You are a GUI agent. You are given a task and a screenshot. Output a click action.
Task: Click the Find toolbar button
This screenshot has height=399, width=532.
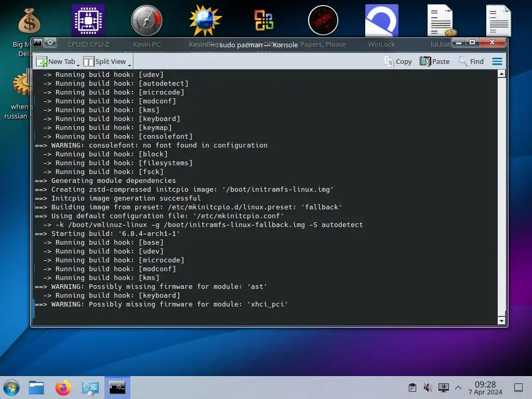[x=471, y=61]
